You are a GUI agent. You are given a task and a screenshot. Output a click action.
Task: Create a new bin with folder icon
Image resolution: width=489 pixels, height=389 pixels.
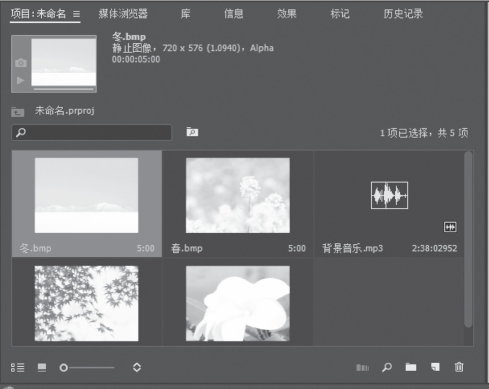tap(411, 367)
